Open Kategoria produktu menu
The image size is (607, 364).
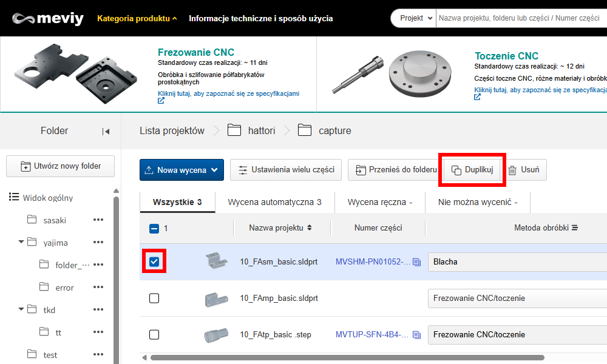tap(137, 18)
